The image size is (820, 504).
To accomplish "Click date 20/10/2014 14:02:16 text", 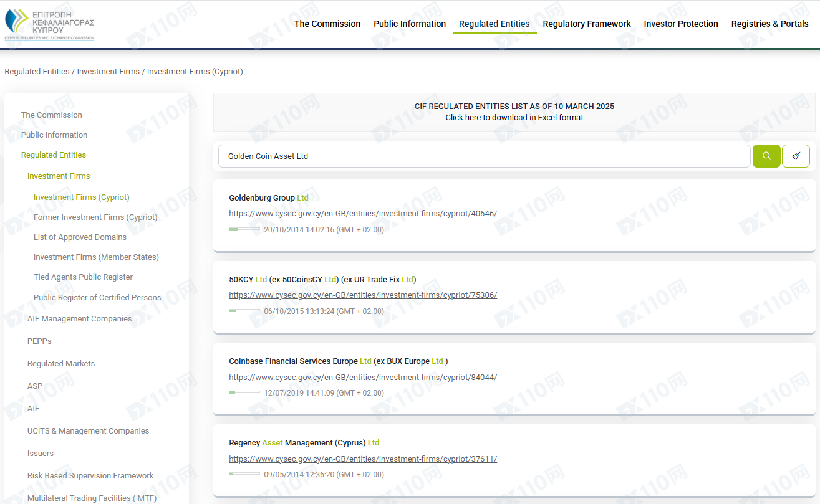I will click(324, 230).
